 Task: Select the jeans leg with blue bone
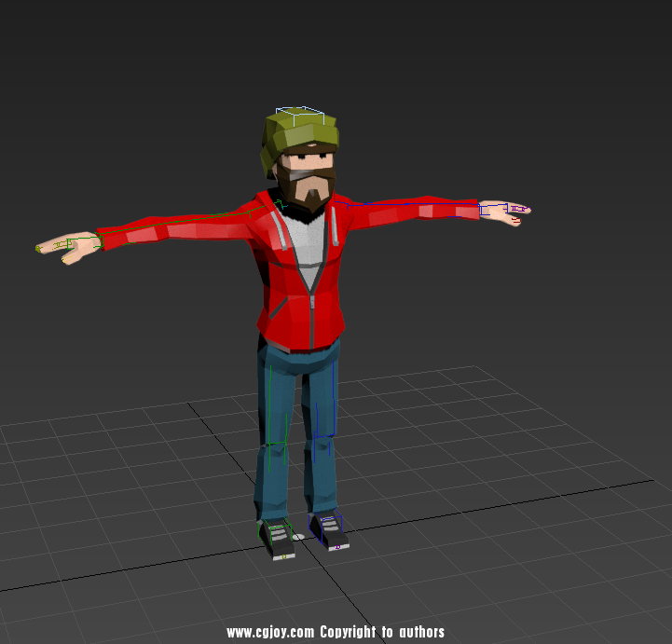pyautogui.click(x=322, y=429)
